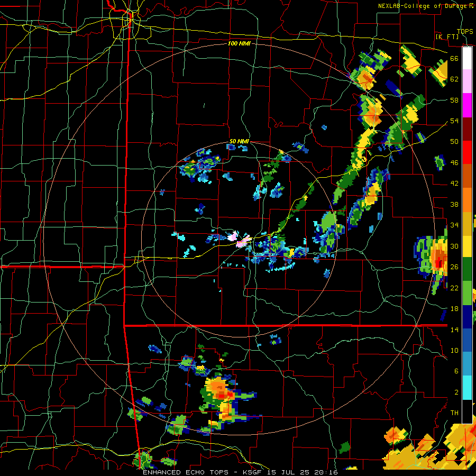Click the 34 legend value
Screen dimensions: 476x476
pos(454,225)
